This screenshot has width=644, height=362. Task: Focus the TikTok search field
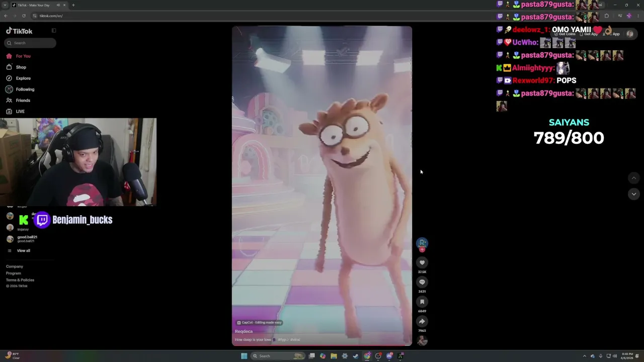click(x=30, y=43)
